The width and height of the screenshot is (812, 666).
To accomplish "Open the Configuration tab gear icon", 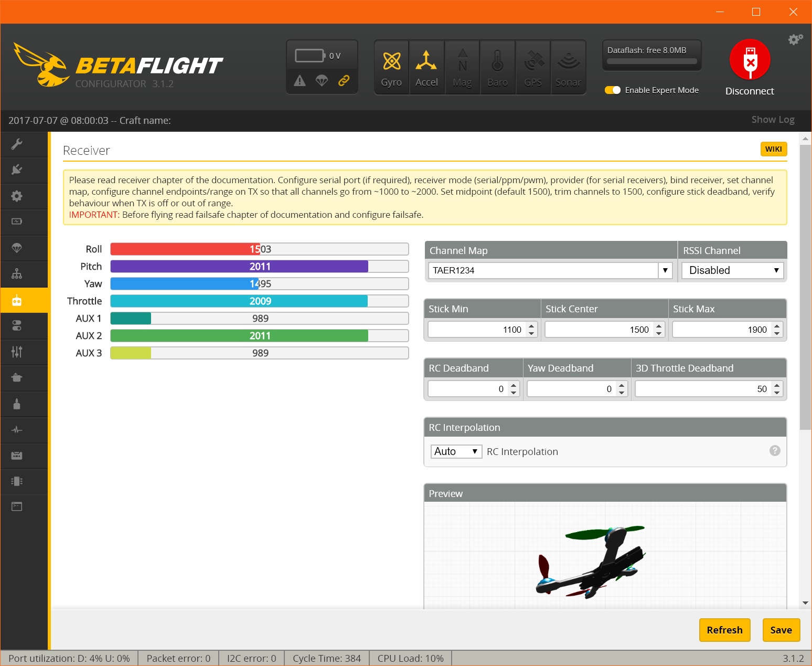I will click(x=17, y=196).
